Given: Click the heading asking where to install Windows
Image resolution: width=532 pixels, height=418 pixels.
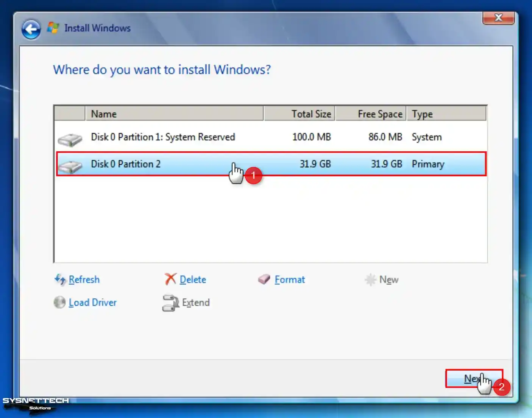Looking at the screenshot, I should tap(162, 70).
